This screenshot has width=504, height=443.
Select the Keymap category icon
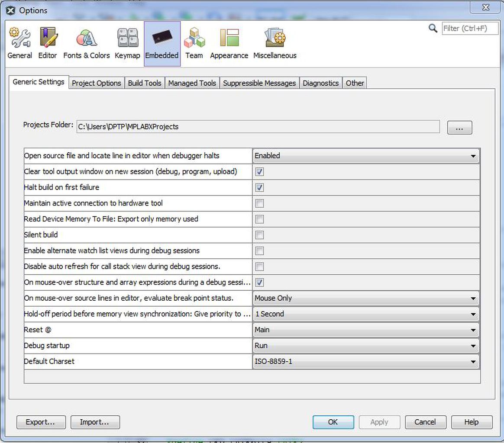coord(127,44)
